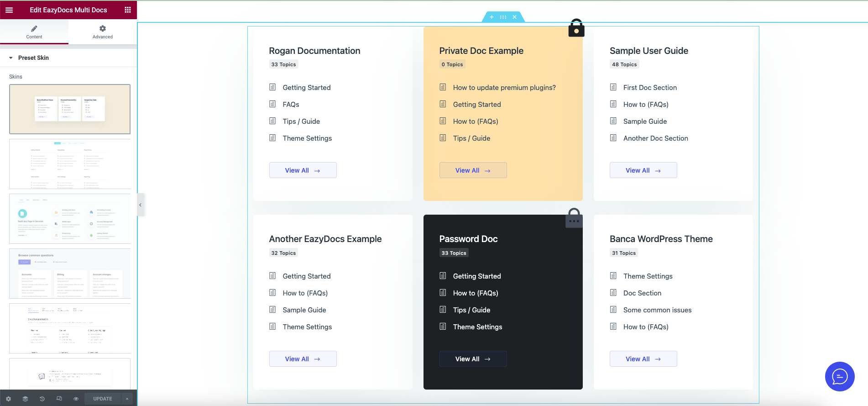Switch to the Advanced tab
The height and width of the screenshot is (406, 868).
[103, 32]
